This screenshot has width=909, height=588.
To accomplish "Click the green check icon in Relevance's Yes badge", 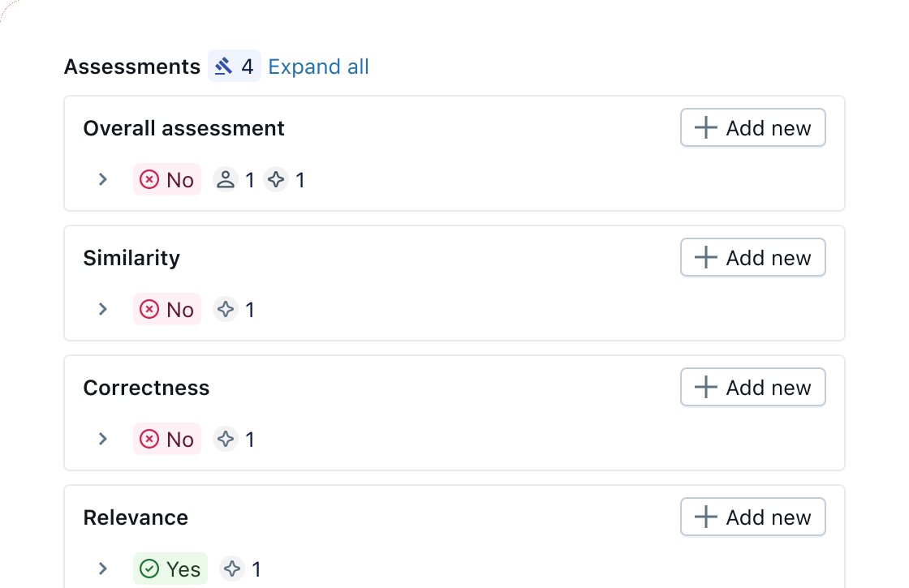I will [x=149, y=569].
